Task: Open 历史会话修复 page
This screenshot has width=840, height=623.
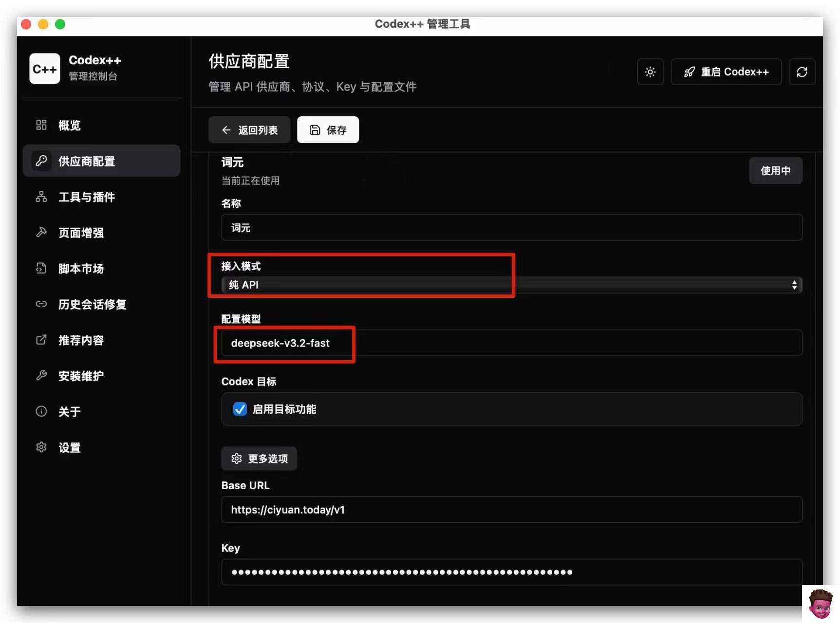Action: (101, 304)
